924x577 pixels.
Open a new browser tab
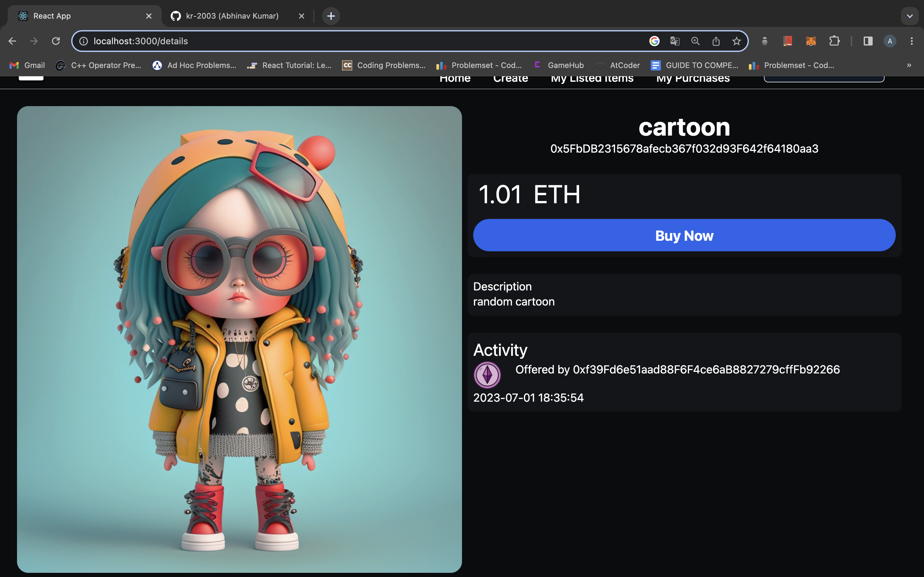pos(331,16)
